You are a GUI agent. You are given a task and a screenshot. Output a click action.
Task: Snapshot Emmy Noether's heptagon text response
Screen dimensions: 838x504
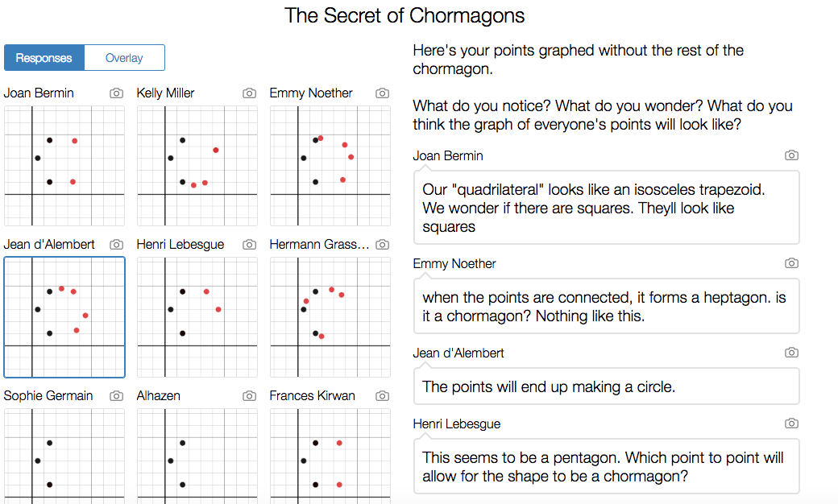(791, 263)
